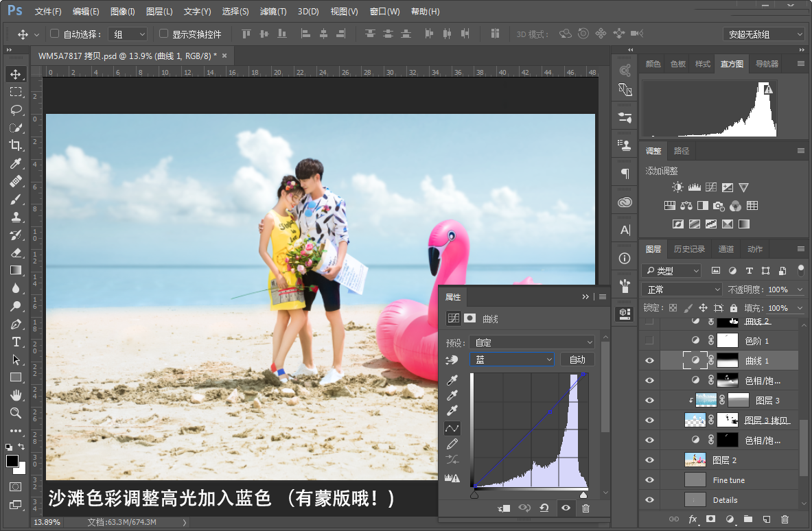Select the Rectangular Marquee tool
Viewport: 812px width, 531px height.
(16, 92)
